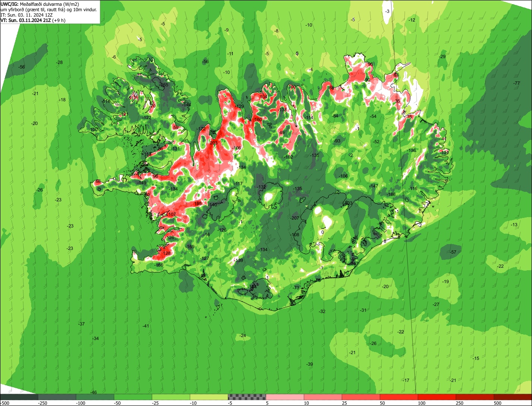Image resolution: width=532 pixels, height=406 pixels.
Task: Click the 'IT: Sun. 03. 11. 2024 12Z' line
Action: click(x=27, y=15)
